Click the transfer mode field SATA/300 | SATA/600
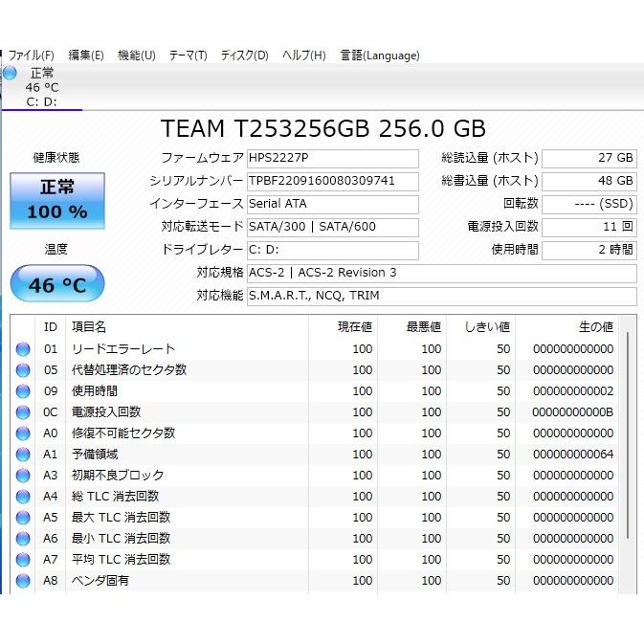This screenshot has width=644, height=644. [x=333, y=228]
